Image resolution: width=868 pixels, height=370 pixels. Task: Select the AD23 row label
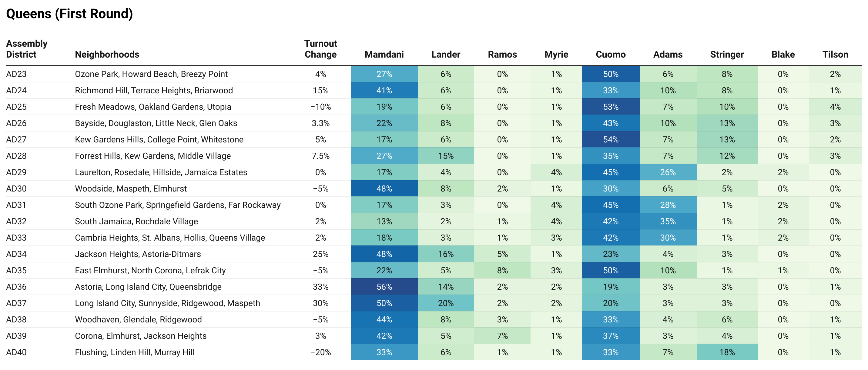click(16, 74)
